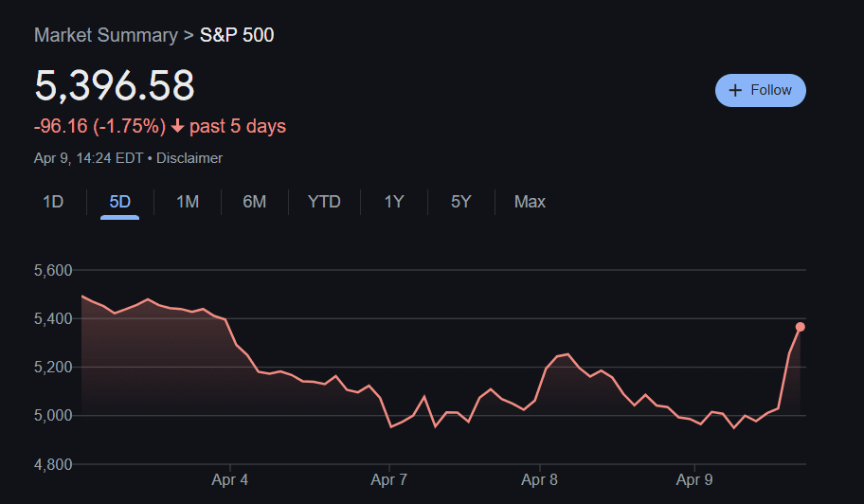Open the Disclaimer link
This screenshot has height=504, width=864.
click(x=189, y=158)
